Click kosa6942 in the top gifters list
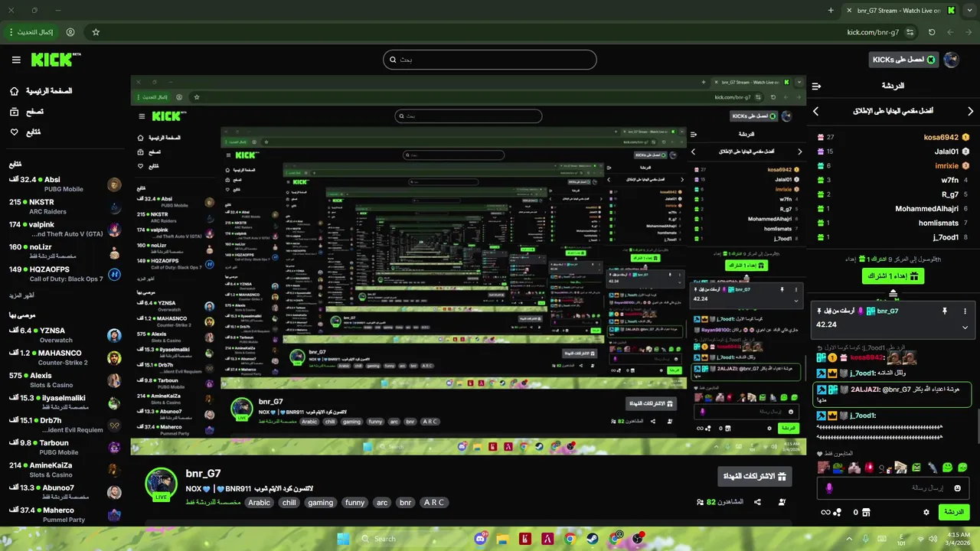 [941, 137]
